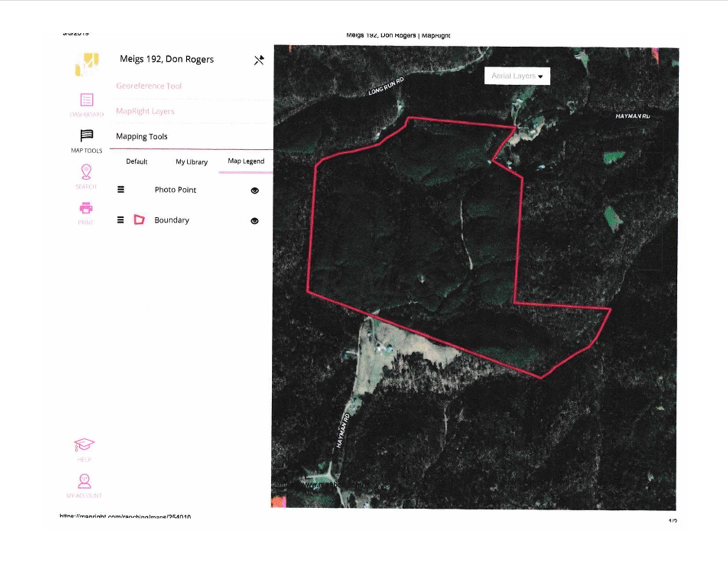Click the MapRight logo icon
This screenshot has width=728, height=563.
[x=87, y=64]
